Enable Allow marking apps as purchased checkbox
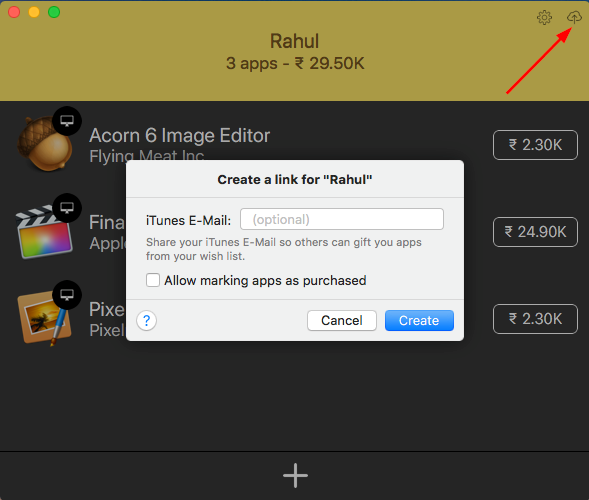Image resolution: width=589 pixels, height=500 pixels. point(153,280)
